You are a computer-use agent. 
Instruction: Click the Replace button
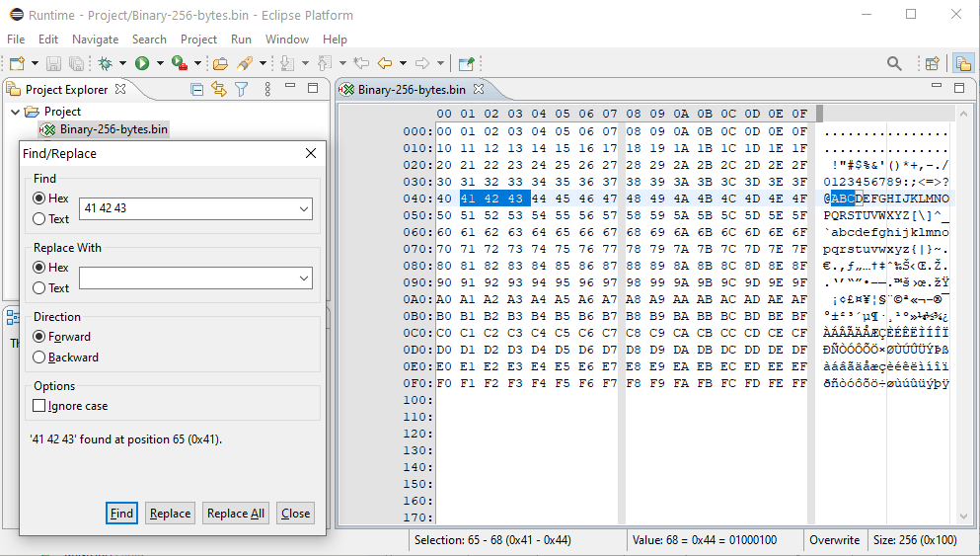pos(170,514)
